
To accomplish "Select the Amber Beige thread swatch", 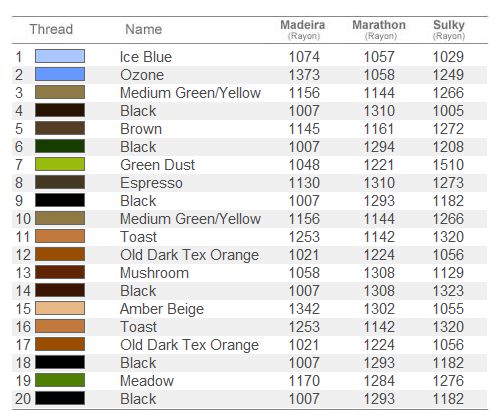I will click(x=60, y=308).
